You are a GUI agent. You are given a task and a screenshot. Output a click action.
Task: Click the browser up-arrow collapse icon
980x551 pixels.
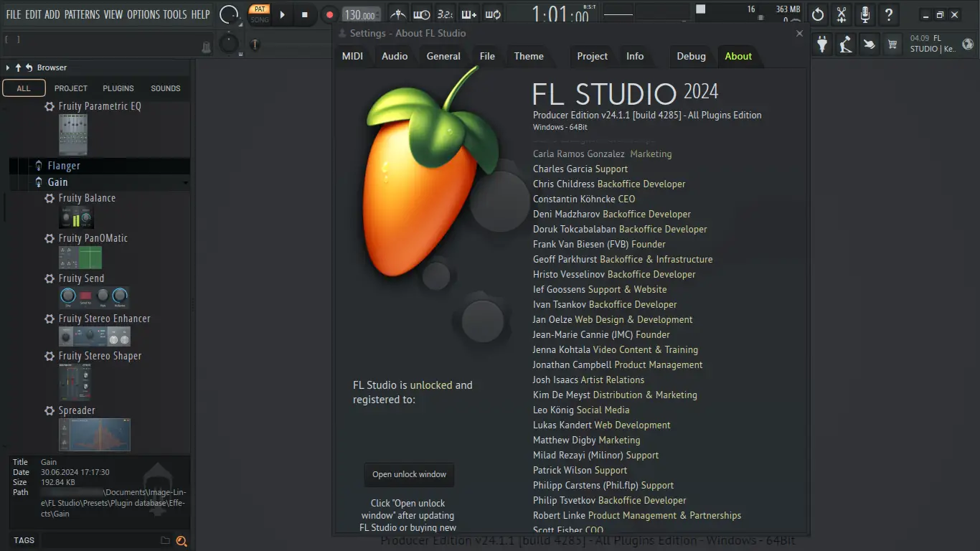pyautogui.click(x=18, y=67)
